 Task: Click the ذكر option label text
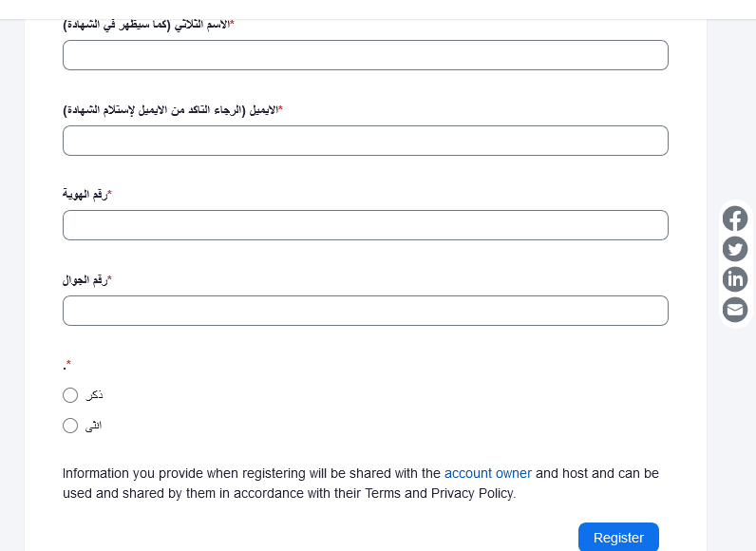pyautogui.click(x=95, y=395)
